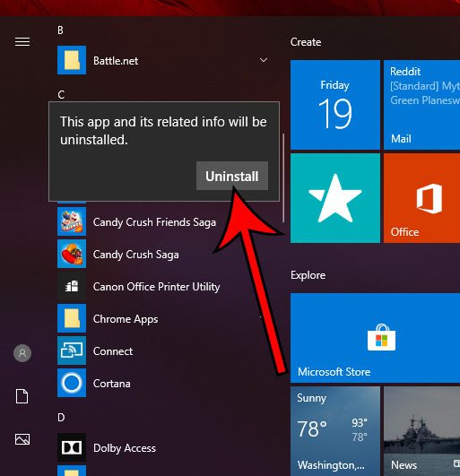
Task: Click the letter C section header
Action: [61, 94]
